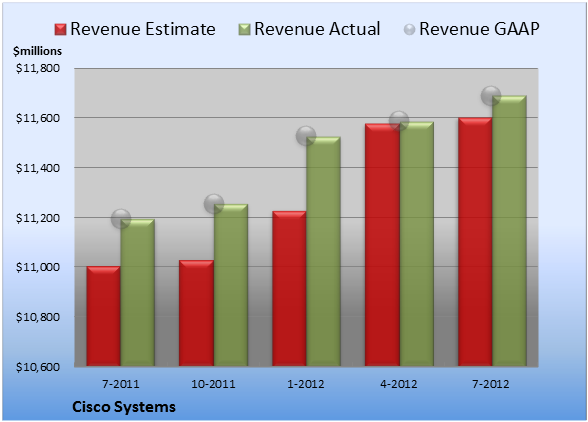Click the '$10,800' axis value
This screenshot has height=422, width=588.
pos(38,317)
